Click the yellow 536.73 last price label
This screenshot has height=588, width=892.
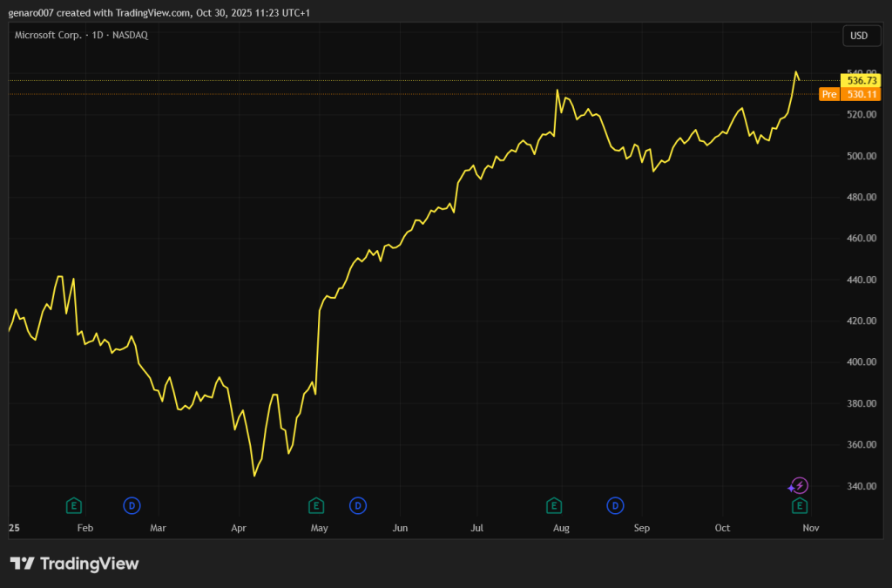861,80
